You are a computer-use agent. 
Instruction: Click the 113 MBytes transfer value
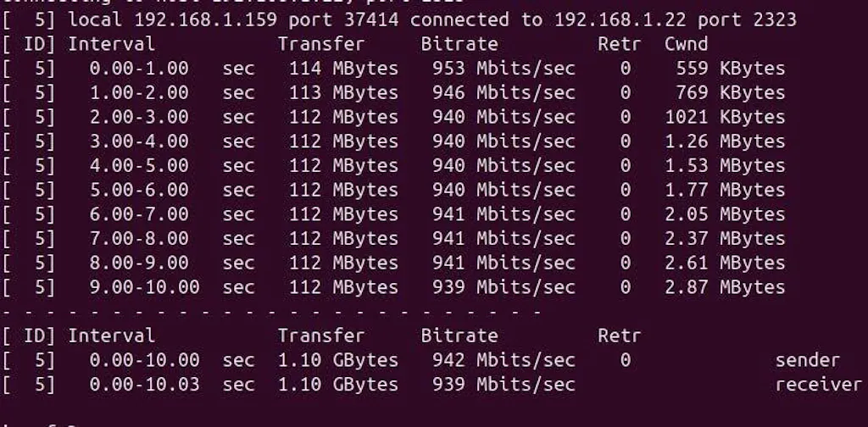coord(343,92)
